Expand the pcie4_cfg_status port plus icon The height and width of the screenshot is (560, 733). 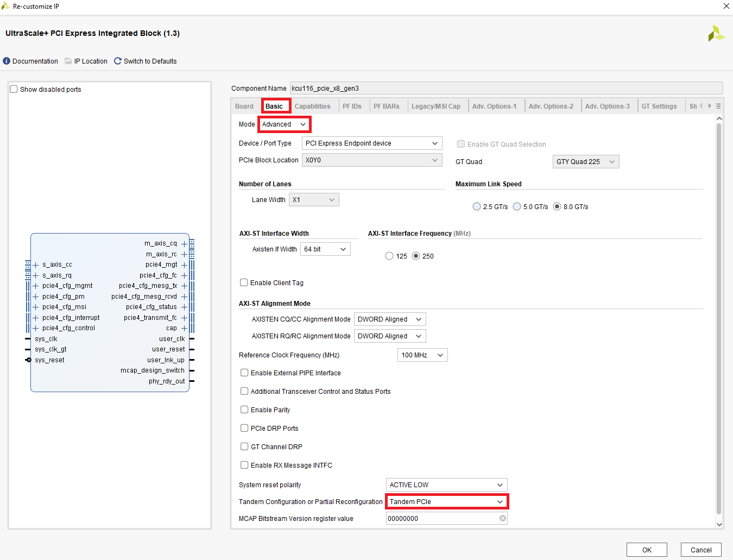pos(184,307)
